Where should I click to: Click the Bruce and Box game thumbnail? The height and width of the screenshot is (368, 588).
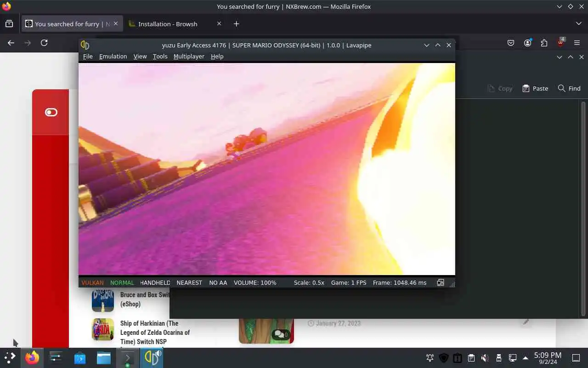point(103,300)
